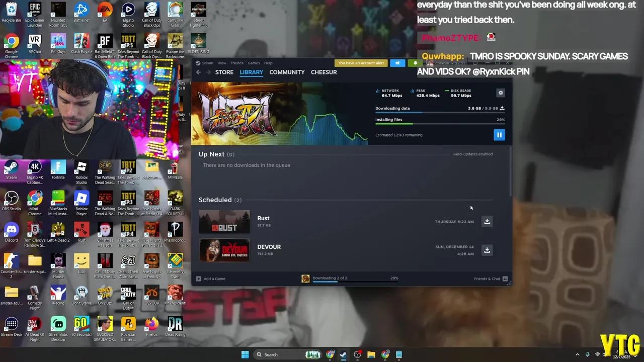Select the Stream Deck desktop icon
The image size is (644, 362).
(x=11, y=327)
